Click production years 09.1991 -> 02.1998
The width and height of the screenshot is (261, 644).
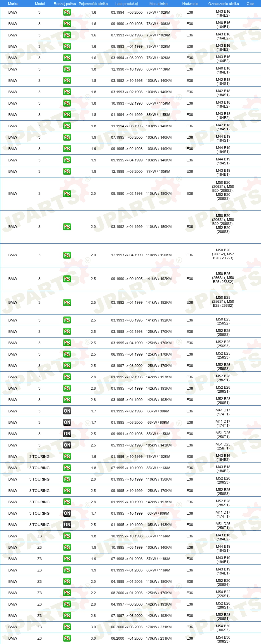coord(127,434)
